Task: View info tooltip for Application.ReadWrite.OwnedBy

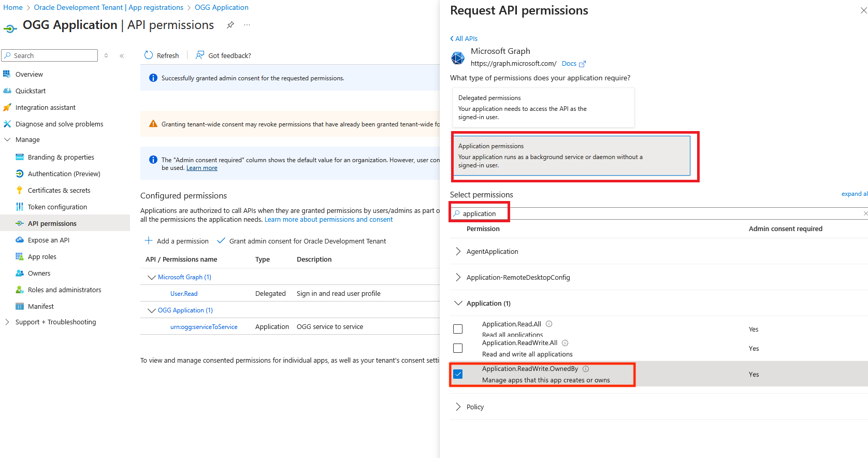Action: click(586, 368)
